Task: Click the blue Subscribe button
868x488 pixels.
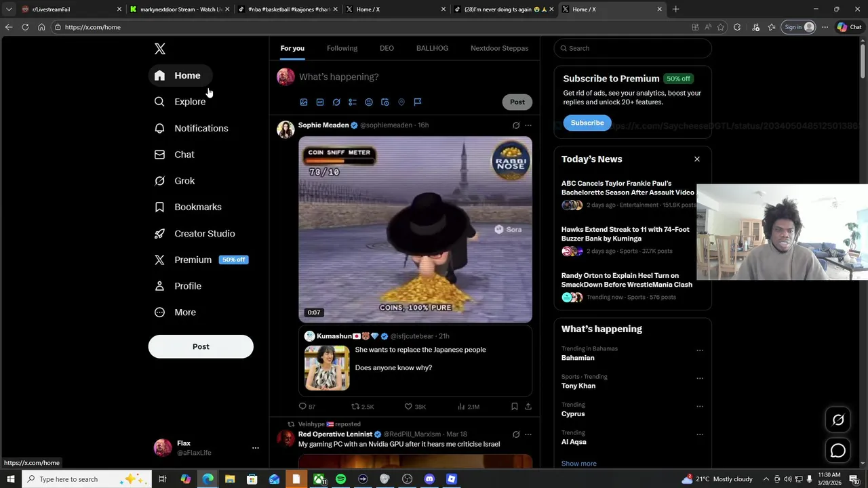Action: click(x=587, y=123)
